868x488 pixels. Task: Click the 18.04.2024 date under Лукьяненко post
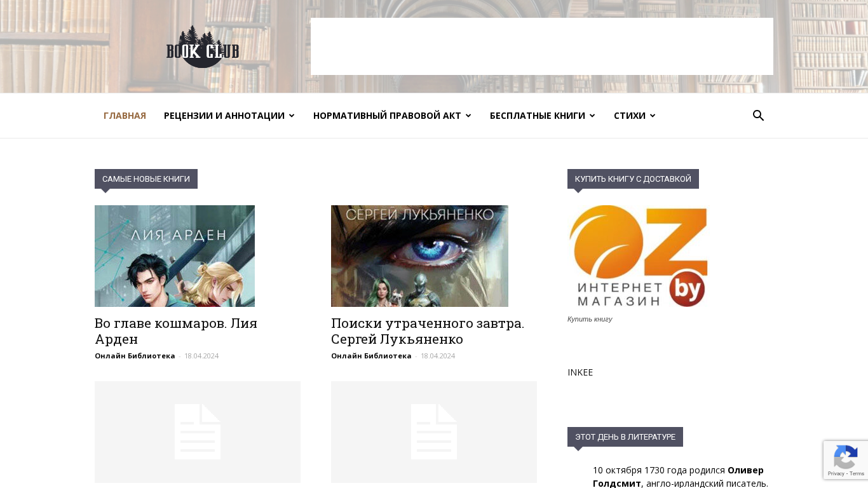point(438,356)
